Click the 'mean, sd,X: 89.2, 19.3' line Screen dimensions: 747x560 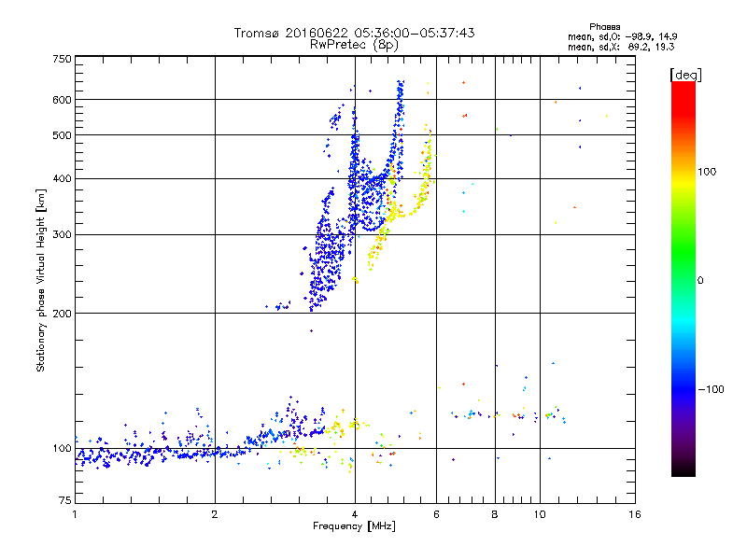pos(621,47)
